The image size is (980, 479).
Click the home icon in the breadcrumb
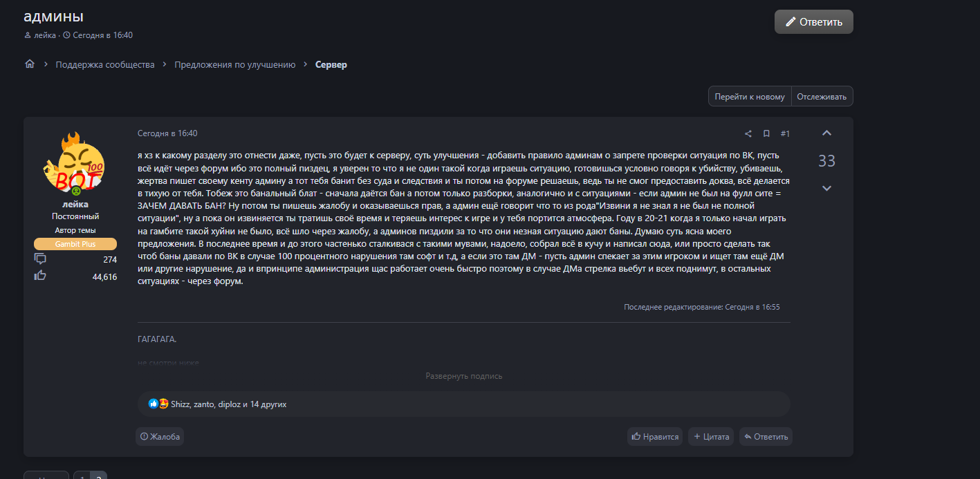[30, 64]
